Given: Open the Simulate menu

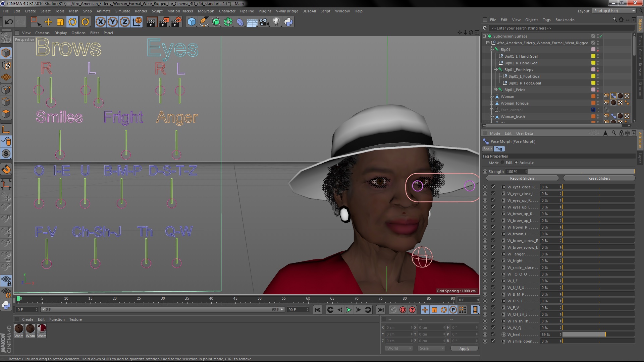Looking at the screenshot, I should (123, 11).
